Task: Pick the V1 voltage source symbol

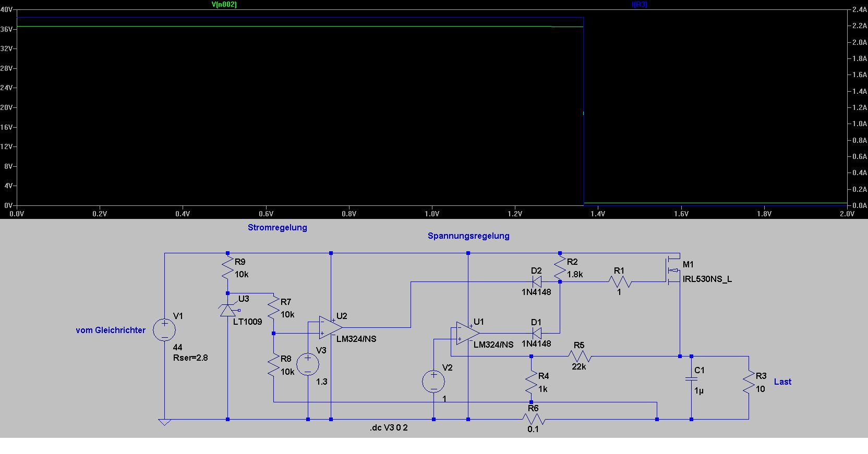Action: (x=164, y=330)
